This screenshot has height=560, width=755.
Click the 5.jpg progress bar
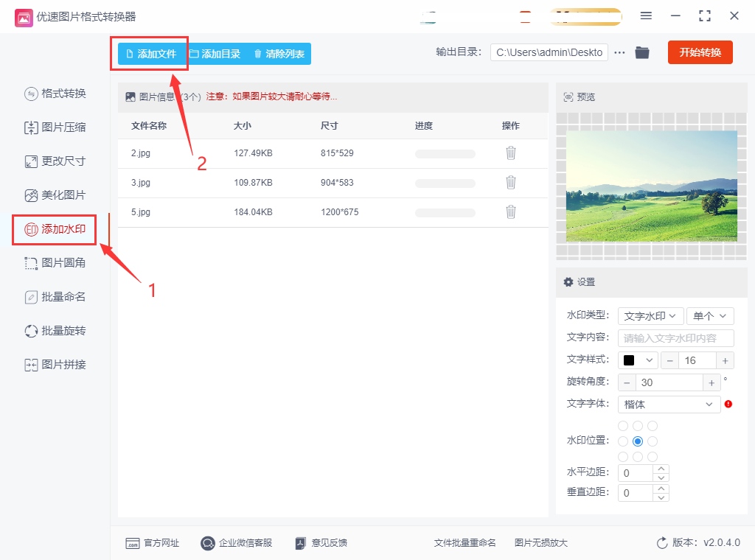(x=445, y=213)
